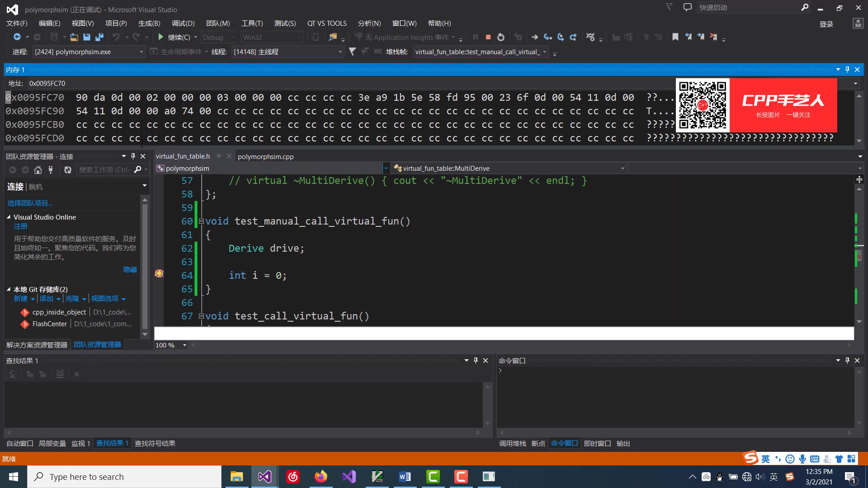Click the virtual_fun_table.h tab
The height and width of the screenshot is (488, 868).
pos(183,156)
